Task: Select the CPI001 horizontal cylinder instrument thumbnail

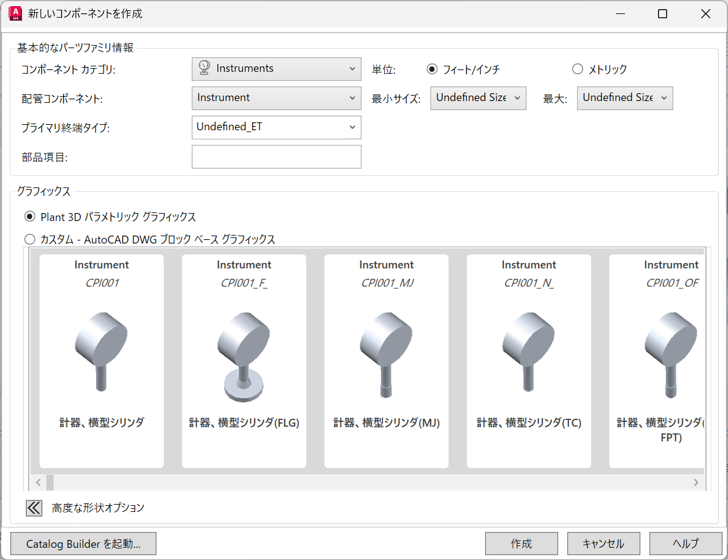Action: point(102,361)
